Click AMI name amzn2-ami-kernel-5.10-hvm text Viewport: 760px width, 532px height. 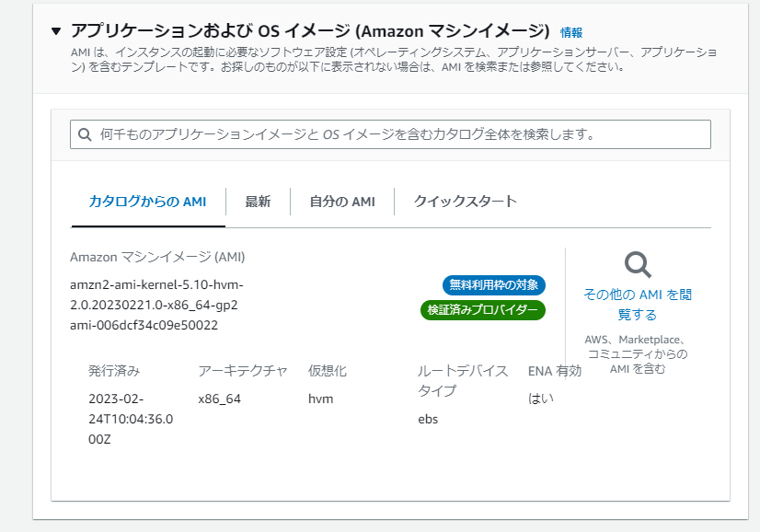click(156, 295)
